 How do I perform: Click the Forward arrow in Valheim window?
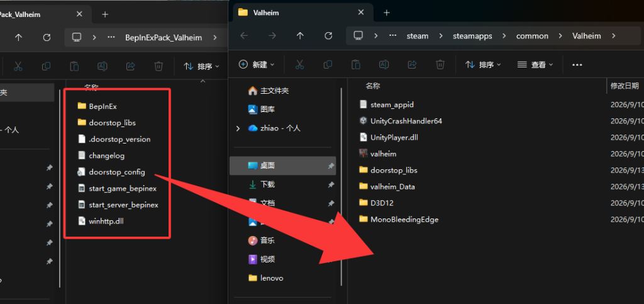272,36
